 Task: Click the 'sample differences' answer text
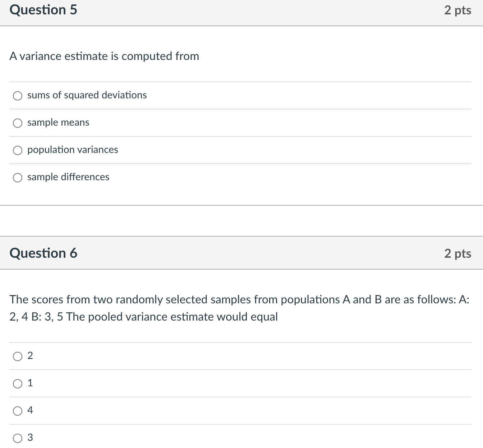tap(68, 177)
